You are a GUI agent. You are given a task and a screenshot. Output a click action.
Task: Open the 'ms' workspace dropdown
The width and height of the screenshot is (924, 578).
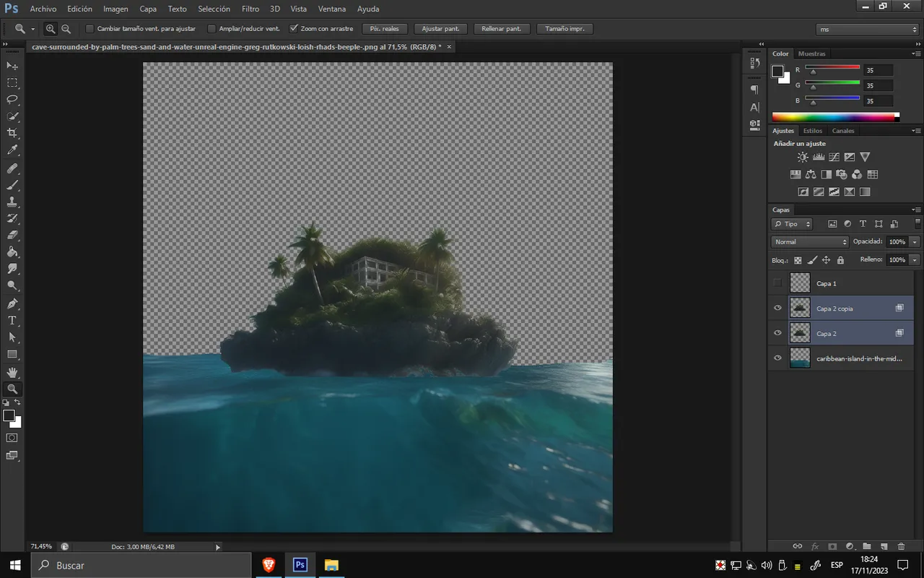click(x=867, y=30)
